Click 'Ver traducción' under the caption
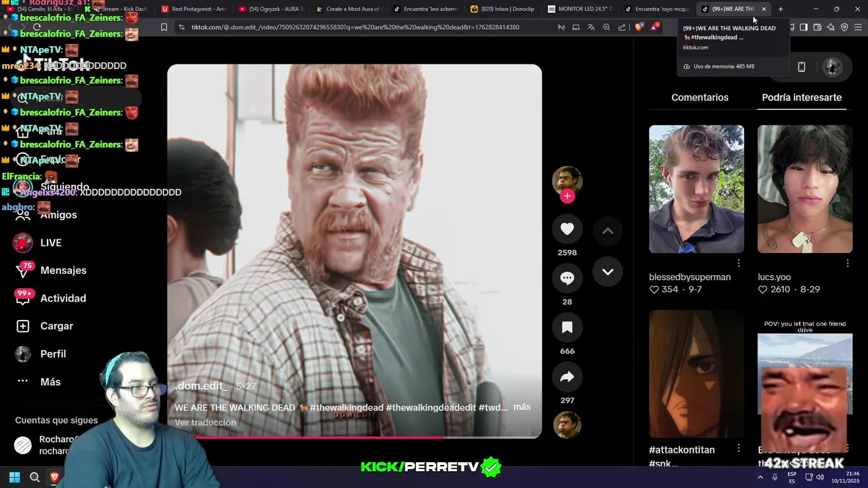This screenshot has height=488, width=868. click(205, 422)
